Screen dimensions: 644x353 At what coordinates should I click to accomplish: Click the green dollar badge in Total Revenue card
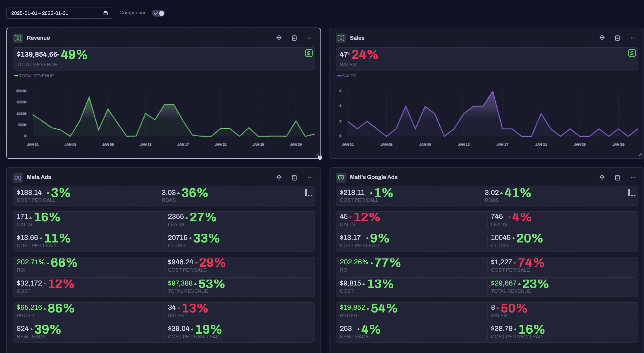point(309,53)
